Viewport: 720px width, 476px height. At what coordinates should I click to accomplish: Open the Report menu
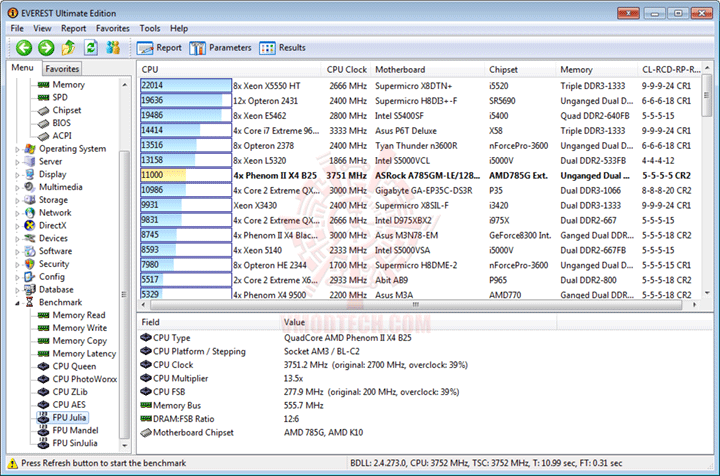[73, 28]
